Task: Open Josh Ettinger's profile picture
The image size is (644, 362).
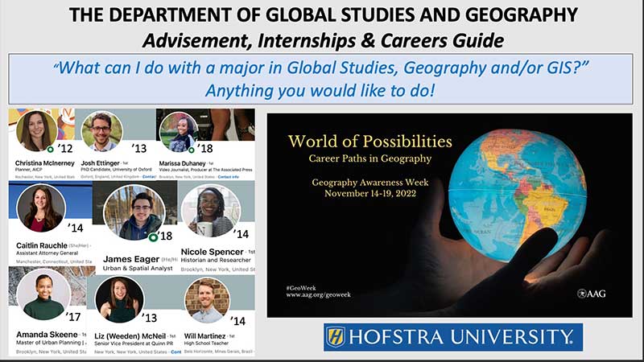Action: (102, 130)
